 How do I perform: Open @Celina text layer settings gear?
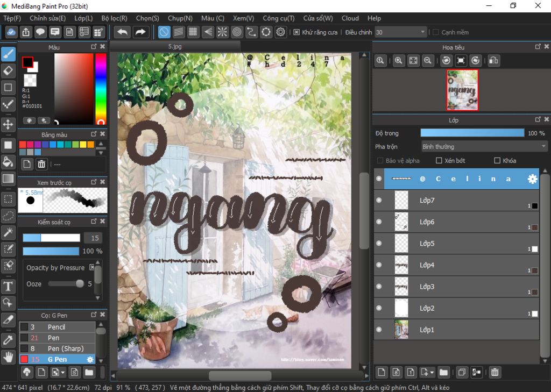pos(532,179)
